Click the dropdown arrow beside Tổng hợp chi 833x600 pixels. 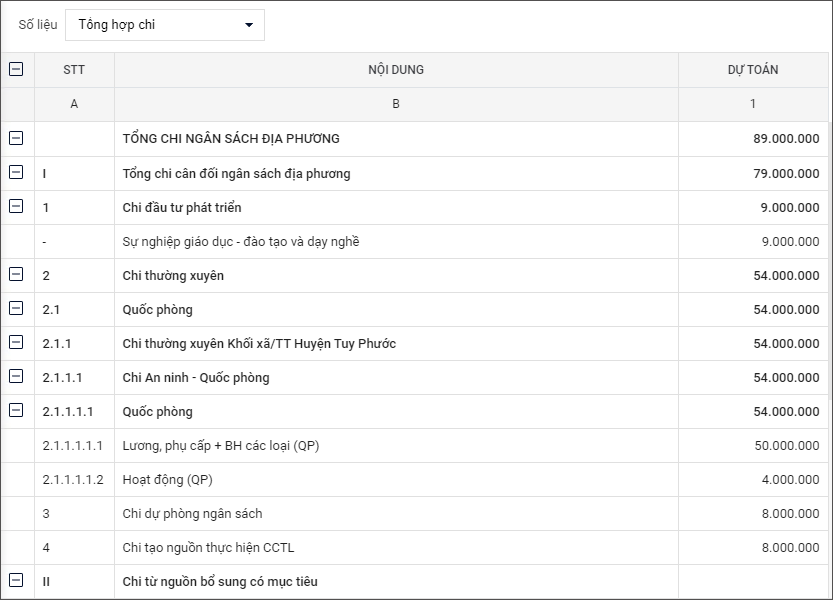[x=249, y=25]
